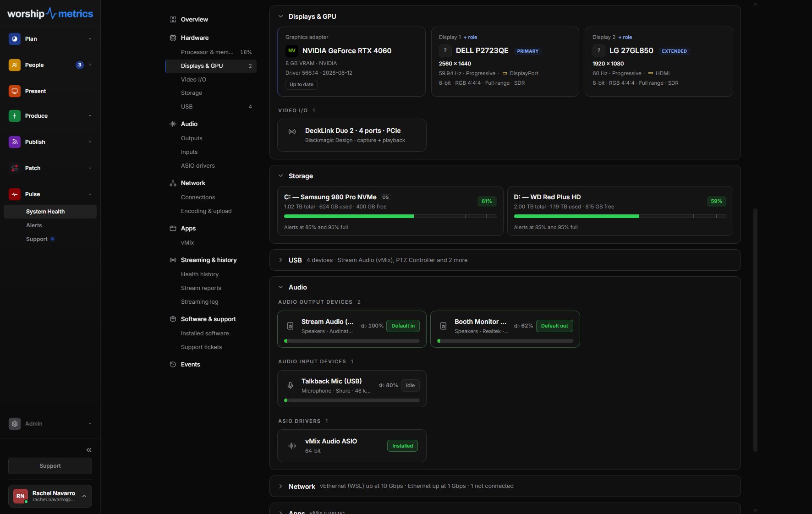Click the People module icon
The height and width of the screenshot is (514, 812).
pyautogui.click(x=15, y=65)
